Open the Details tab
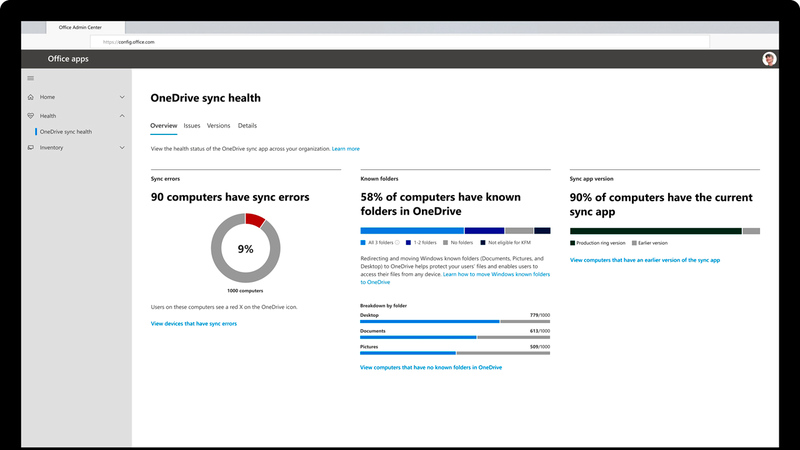The height and width of the screenshot is (450, 800). [247, 126]
